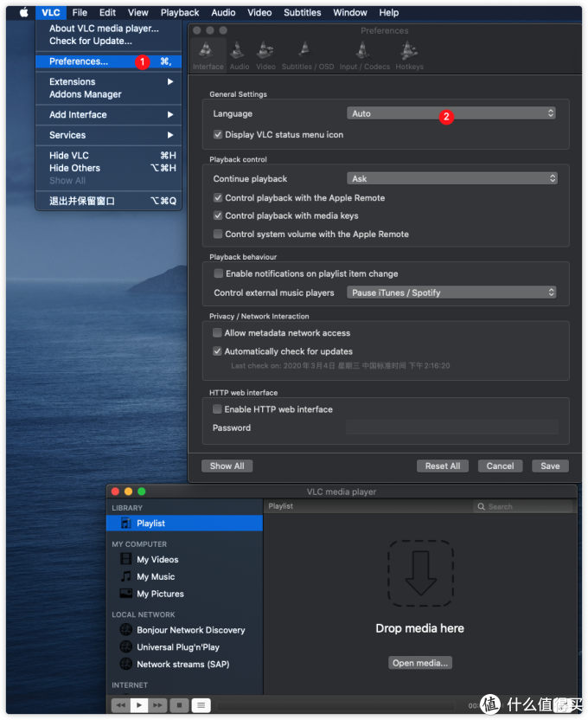Open the Video preferences tab
Image resolution: width=588 pixels, height=720 pixels.
265,55
